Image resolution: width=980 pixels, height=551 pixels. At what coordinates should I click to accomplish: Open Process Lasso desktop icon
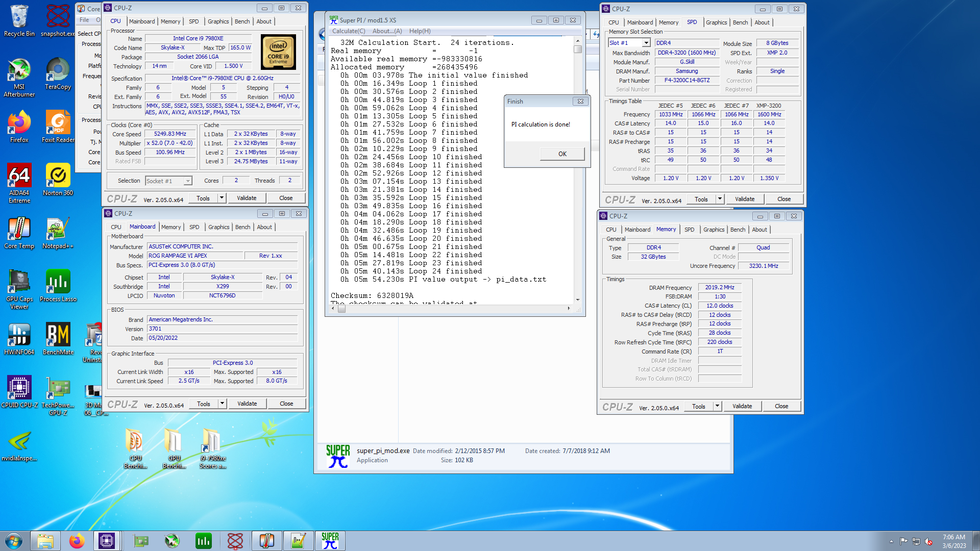point(58,286)
